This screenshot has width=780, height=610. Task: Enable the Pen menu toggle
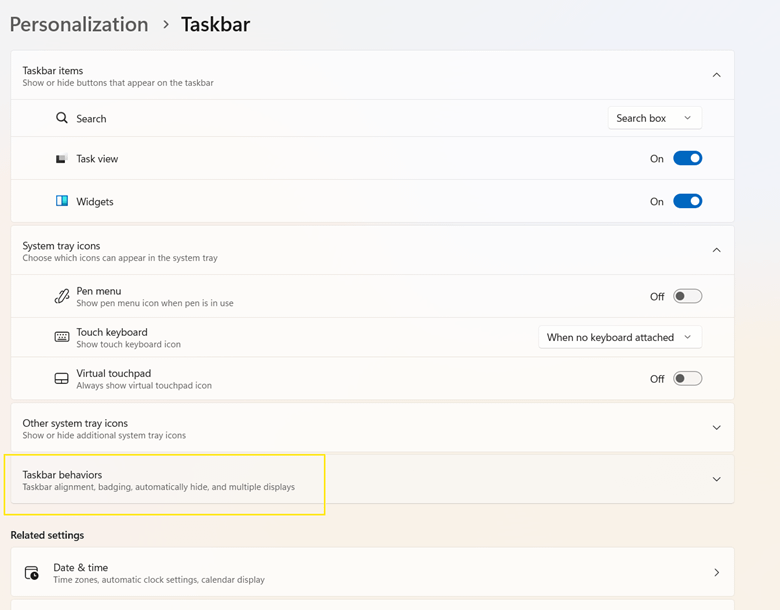point(687,296)
